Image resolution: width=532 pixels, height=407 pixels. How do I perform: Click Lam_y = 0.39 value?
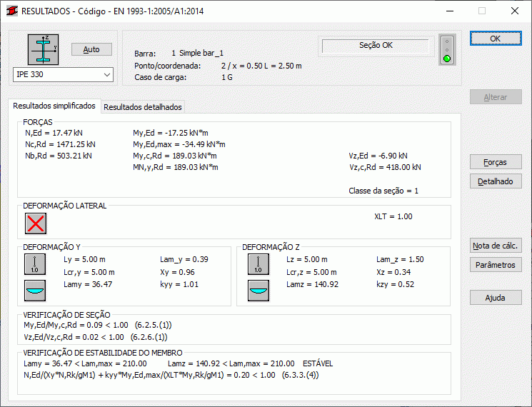(184, 259)
